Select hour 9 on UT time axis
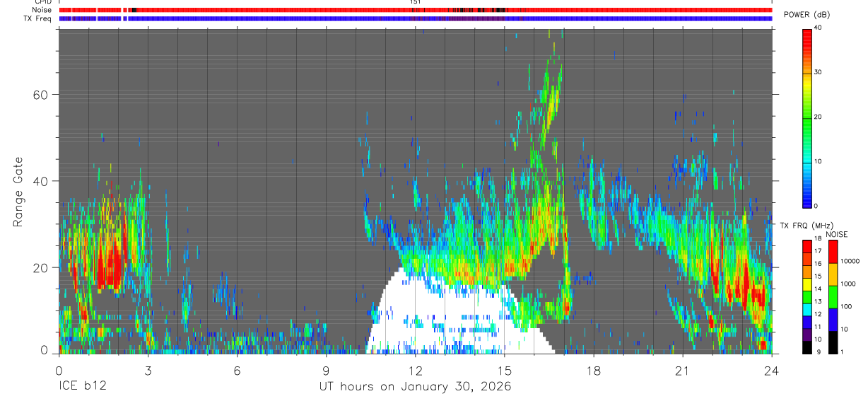This screenshot has height=401, width=868. pyautogui.click(x=326, y=370)
